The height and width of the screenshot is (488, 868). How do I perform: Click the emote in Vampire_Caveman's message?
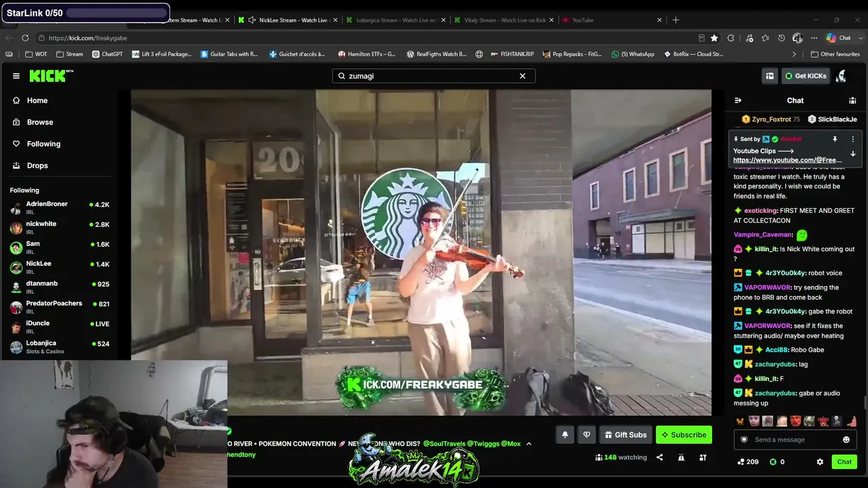tap(802, 235)
